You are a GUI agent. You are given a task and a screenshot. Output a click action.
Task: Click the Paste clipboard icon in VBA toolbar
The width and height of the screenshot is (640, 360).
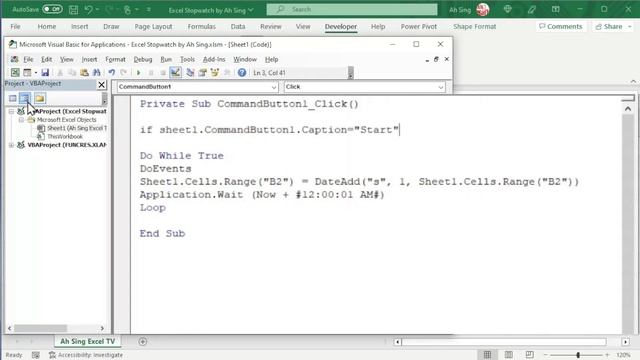click(84, 73)
